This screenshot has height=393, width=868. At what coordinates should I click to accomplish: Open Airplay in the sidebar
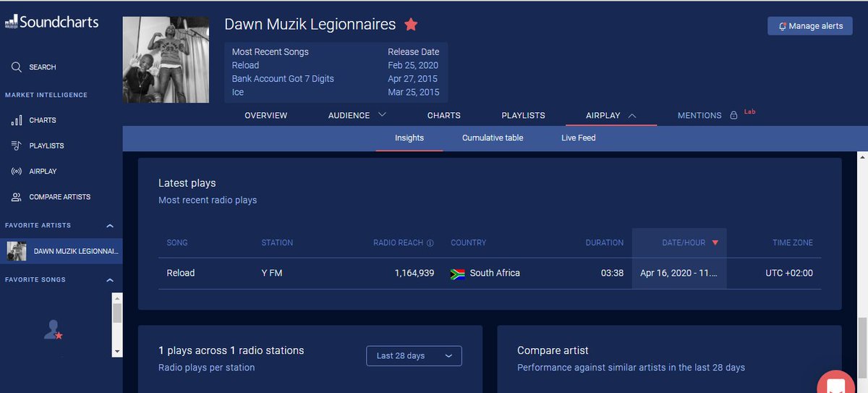(43, 172)
